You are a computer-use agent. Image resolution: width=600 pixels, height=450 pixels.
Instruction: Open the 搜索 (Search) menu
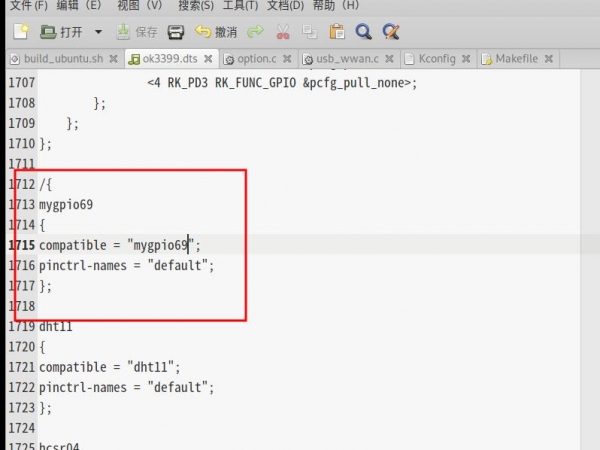coord(196,6)
